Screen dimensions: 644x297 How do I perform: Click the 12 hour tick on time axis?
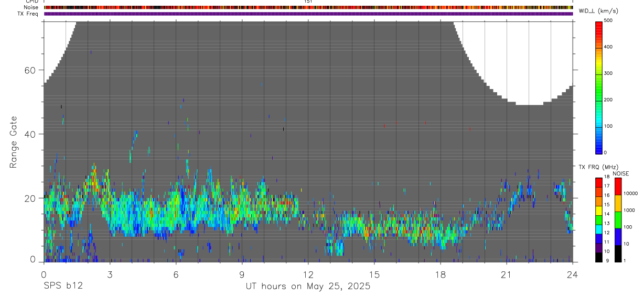click(308, 274)
